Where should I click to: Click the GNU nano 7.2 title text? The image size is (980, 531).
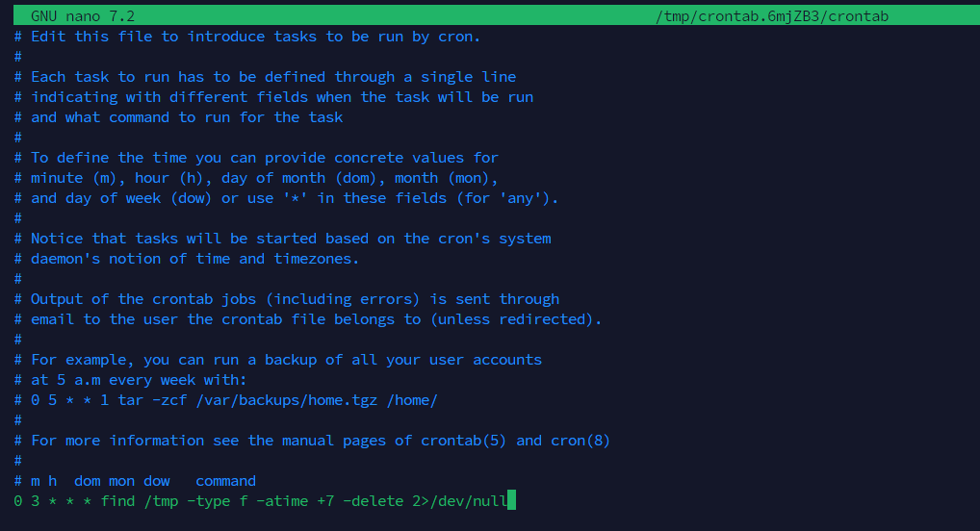(x=83, y=16)
